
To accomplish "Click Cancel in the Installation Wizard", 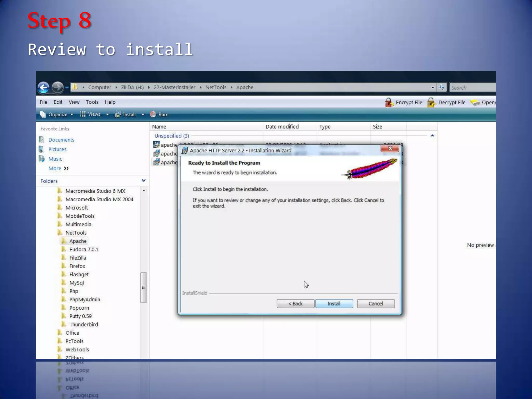I will 376,304.
